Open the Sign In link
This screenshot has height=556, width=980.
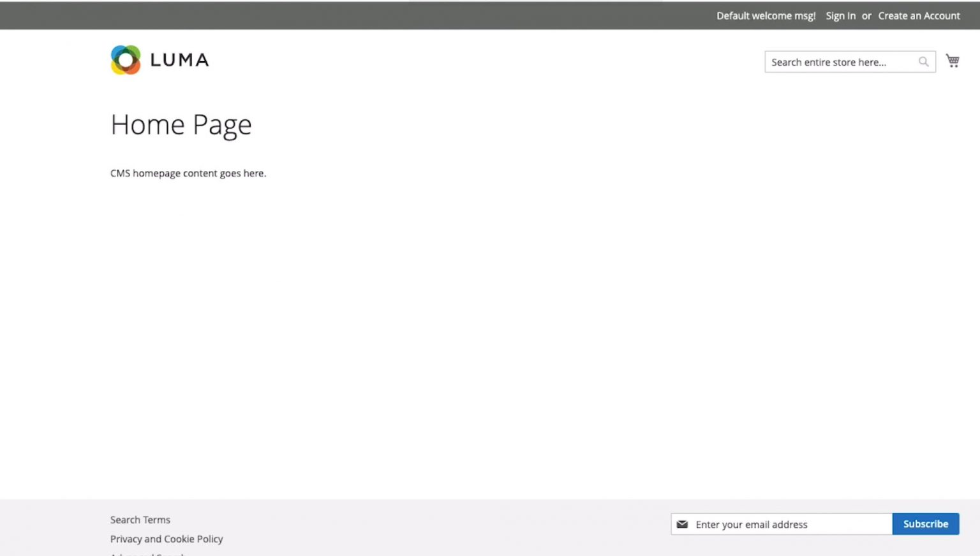(840, 16)
